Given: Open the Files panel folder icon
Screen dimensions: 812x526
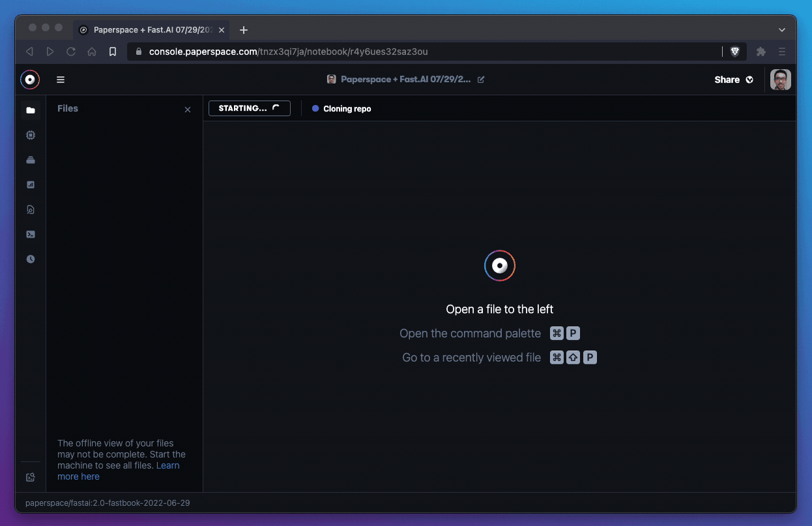Looking at the screenshot, I should click(31, 110).
